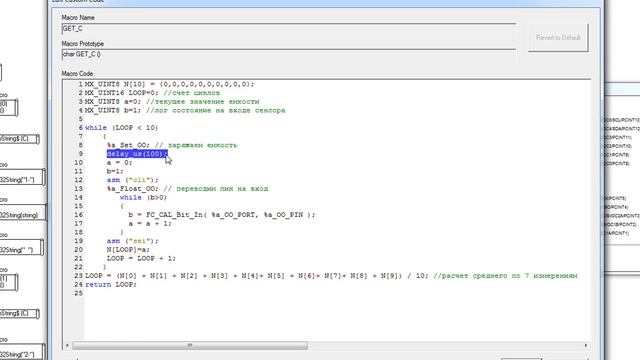This screenshot has height=360, width=640.
Task: Select the 32String("2-") block in background flowchart
Action: [x=21, y=353]
